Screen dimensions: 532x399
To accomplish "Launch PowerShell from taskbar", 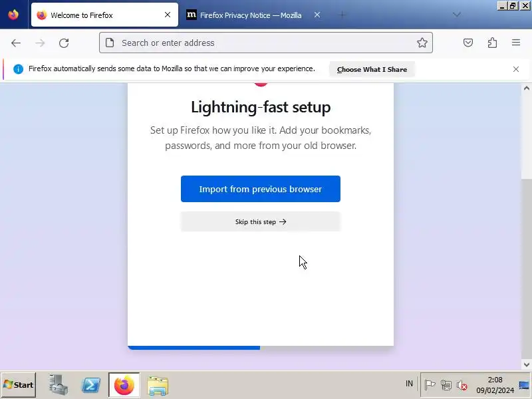I will pyautogui.click(x=91, y=385).
